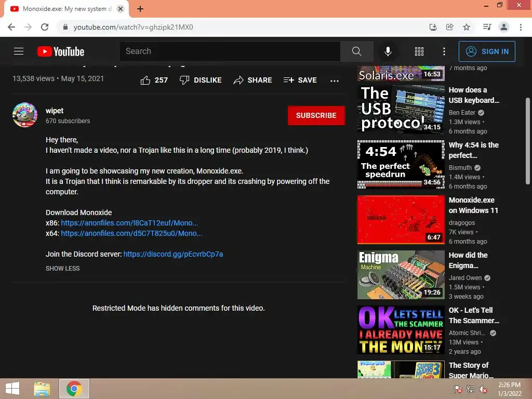Open wipet channel name link
Image resolution: width=532 pixels, height=399 pixels.
pyautogui.click(x=55, y=111)
